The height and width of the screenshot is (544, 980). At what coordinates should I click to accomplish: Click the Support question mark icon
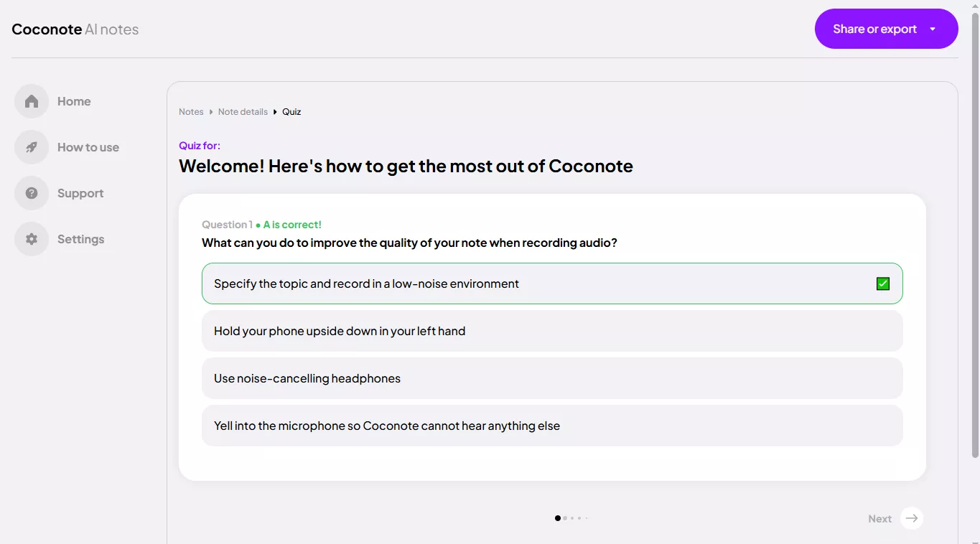[32, 193]
